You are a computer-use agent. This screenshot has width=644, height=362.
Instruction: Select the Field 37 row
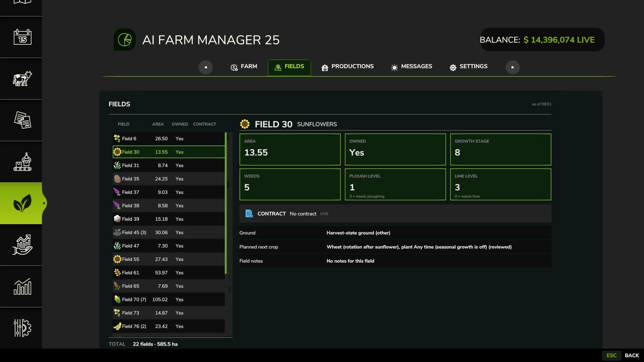(169, 192)
